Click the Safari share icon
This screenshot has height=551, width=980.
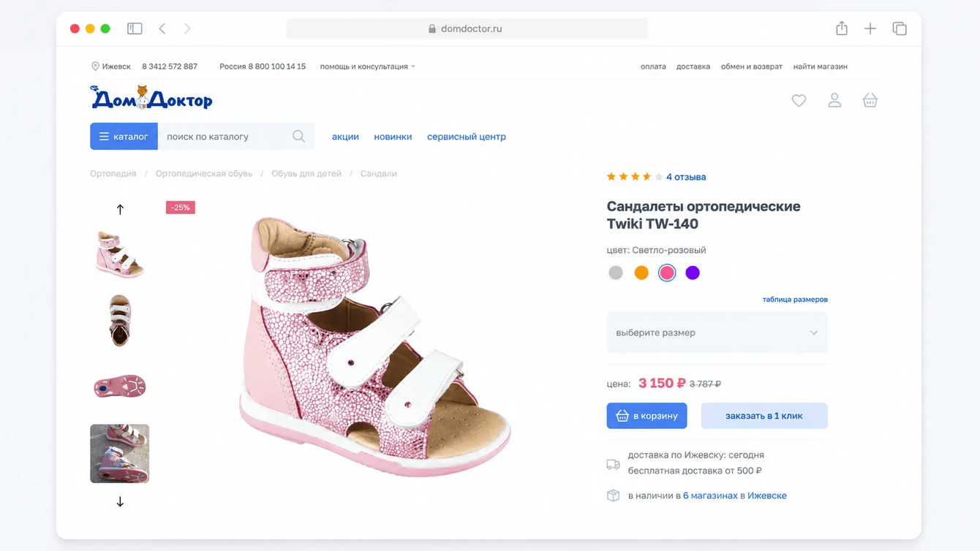coord(842,28)
